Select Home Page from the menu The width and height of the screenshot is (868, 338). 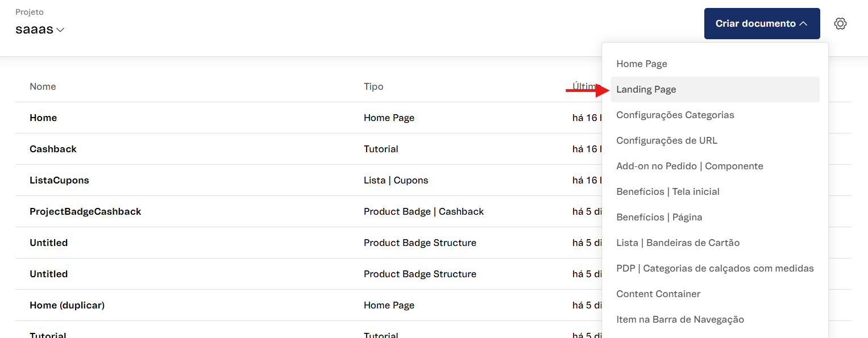pyautogui.click(x=641, y=64)
